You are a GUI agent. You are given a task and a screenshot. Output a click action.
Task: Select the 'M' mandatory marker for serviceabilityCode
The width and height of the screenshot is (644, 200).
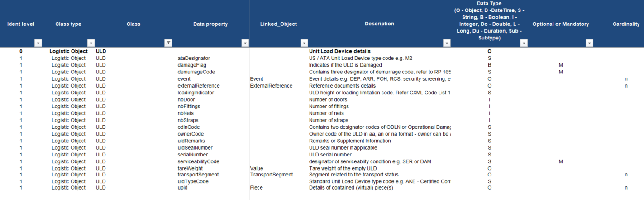(x=561, y=161)
